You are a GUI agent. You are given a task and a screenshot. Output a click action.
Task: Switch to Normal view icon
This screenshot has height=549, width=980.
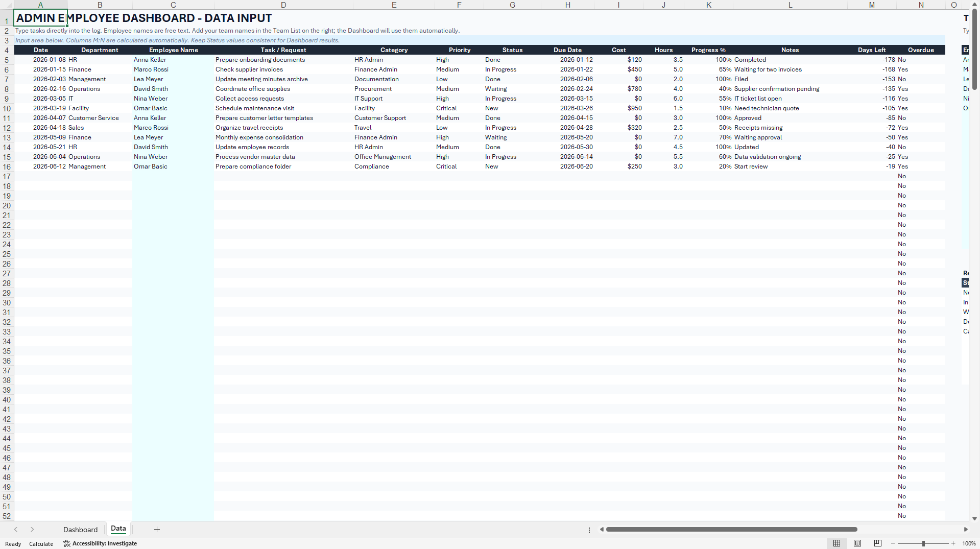(x=836, y=543)
